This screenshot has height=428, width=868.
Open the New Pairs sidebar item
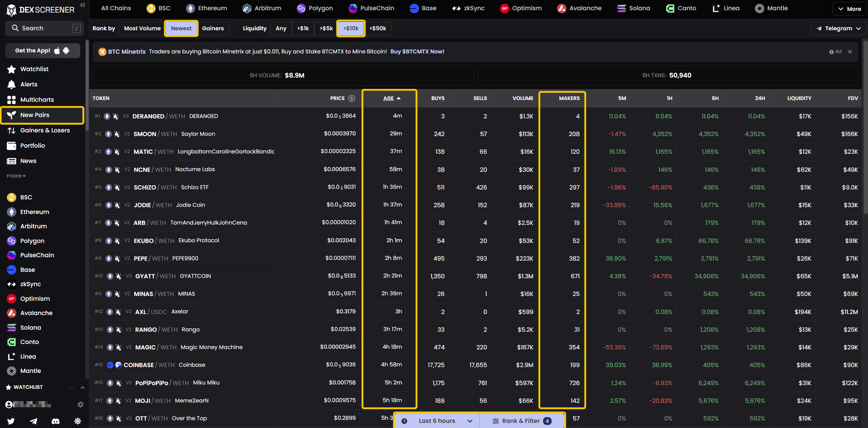42,115
